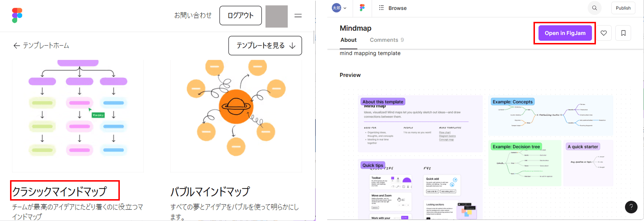This screenshot has height=221, width=644.
Task: Click the Browse list icon
Action: click(381, 8)
